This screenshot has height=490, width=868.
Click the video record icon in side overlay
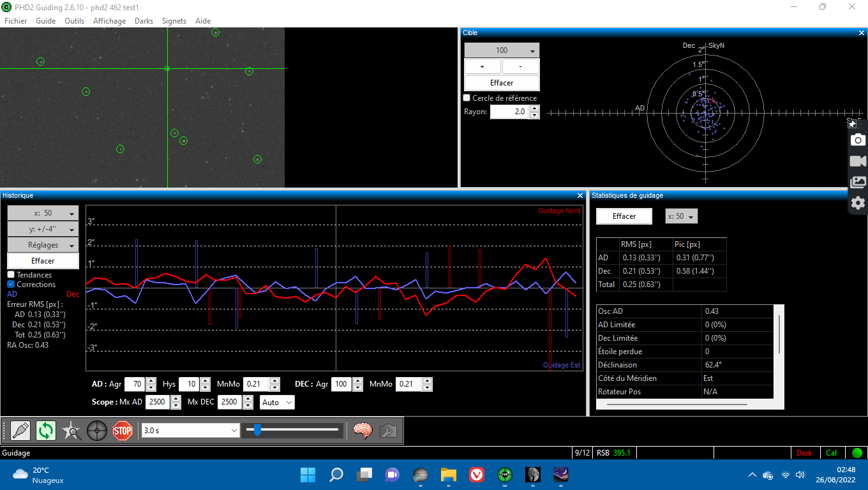tap(858, 161)
